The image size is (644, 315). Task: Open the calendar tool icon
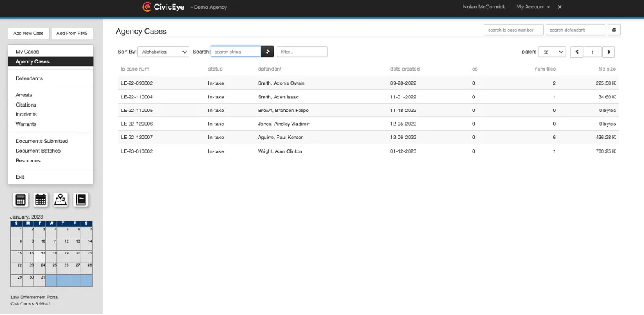click(x=41, y=199)
